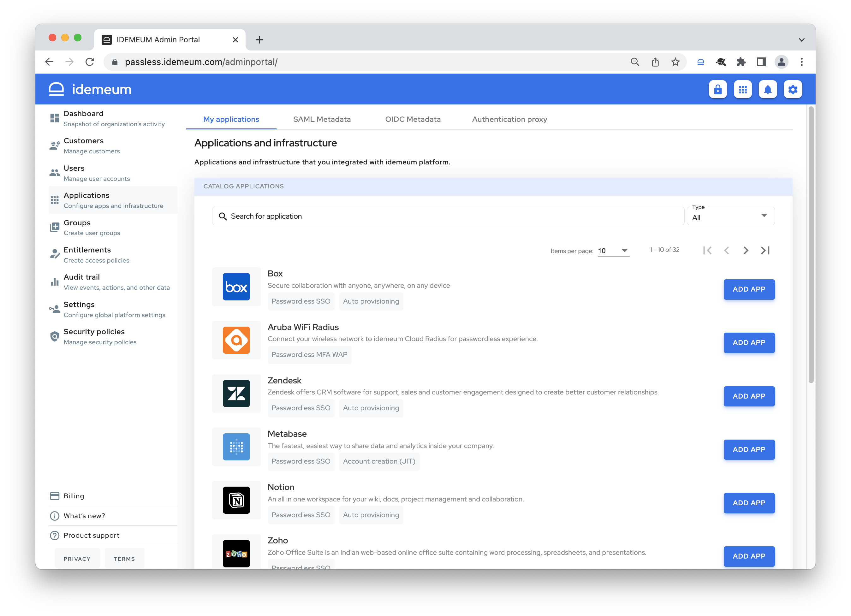Click the browser back arrow
This screenshot has height=616, width=851.
(49, 62)
